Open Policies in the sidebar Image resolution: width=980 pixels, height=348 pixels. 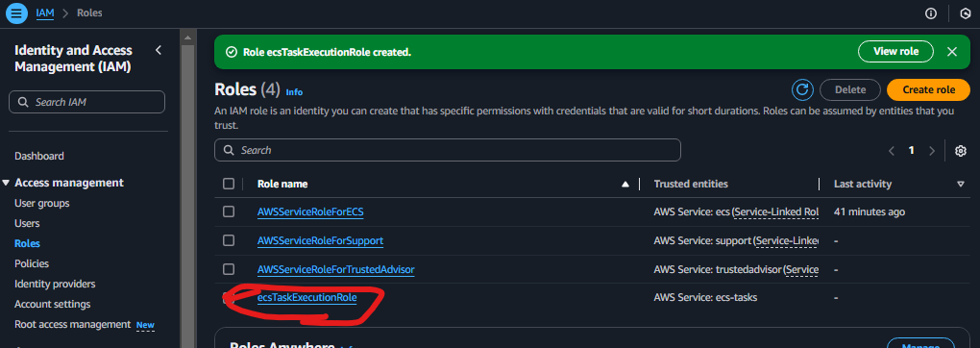click(x=32, y=263)
